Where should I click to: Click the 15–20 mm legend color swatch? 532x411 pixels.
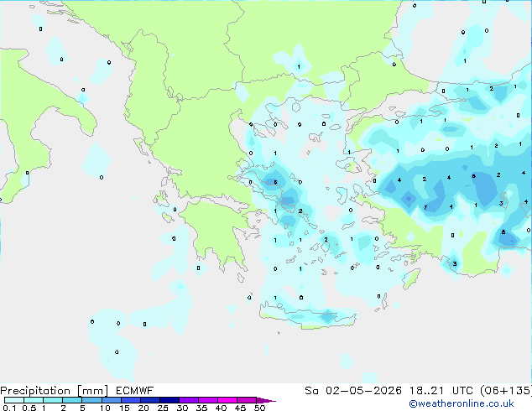click(x=130, y=400)
